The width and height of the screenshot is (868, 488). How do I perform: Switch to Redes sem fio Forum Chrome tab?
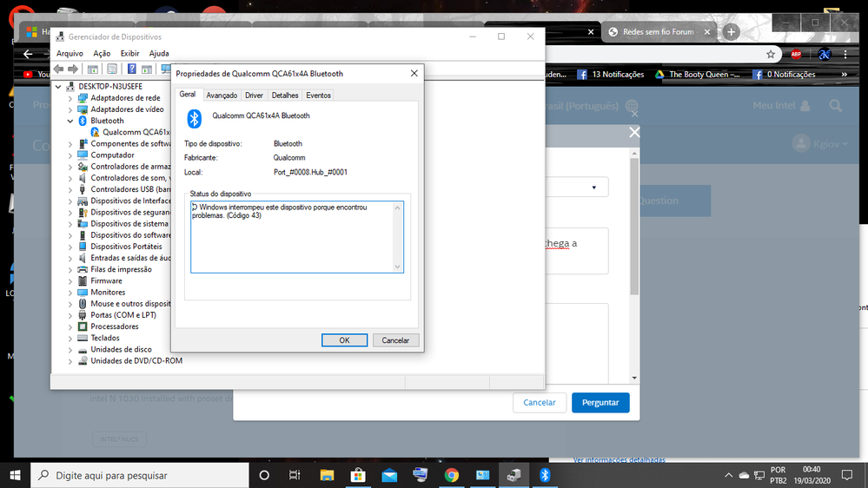(x=659, y=32)
